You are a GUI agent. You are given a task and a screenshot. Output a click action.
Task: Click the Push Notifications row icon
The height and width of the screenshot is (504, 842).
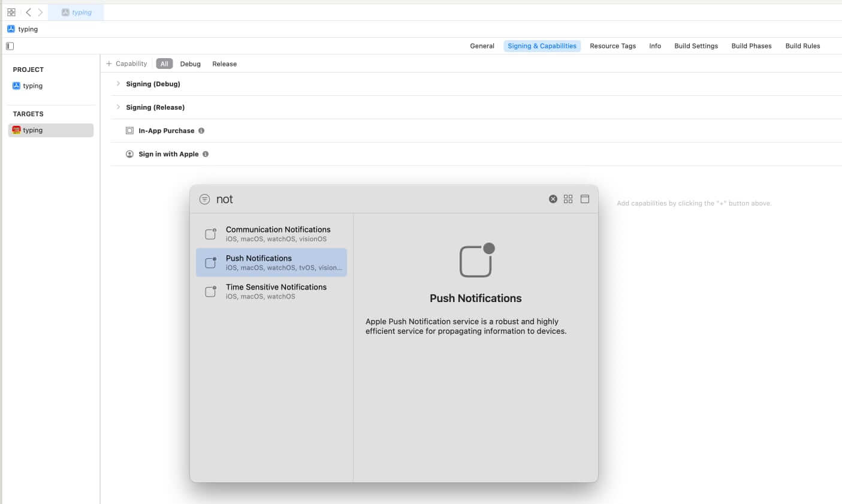[x=211, y=262]
